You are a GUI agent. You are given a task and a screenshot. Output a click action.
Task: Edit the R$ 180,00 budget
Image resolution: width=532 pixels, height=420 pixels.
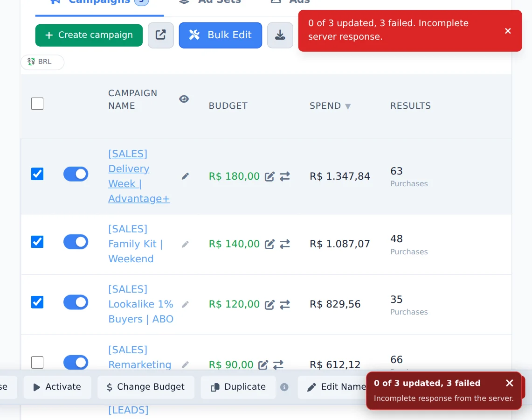pyautogui.click(x=269, y=176)
